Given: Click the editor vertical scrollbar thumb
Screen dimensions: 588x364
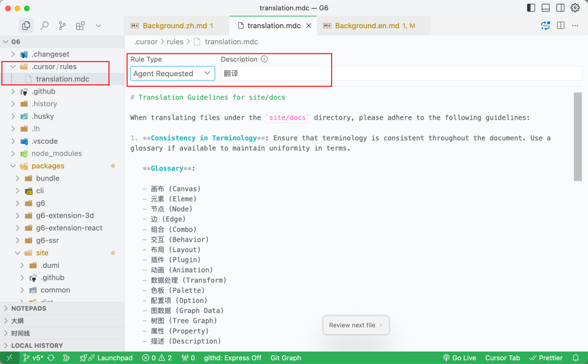Looking at the screenshot, I should [x=578, y=137].
